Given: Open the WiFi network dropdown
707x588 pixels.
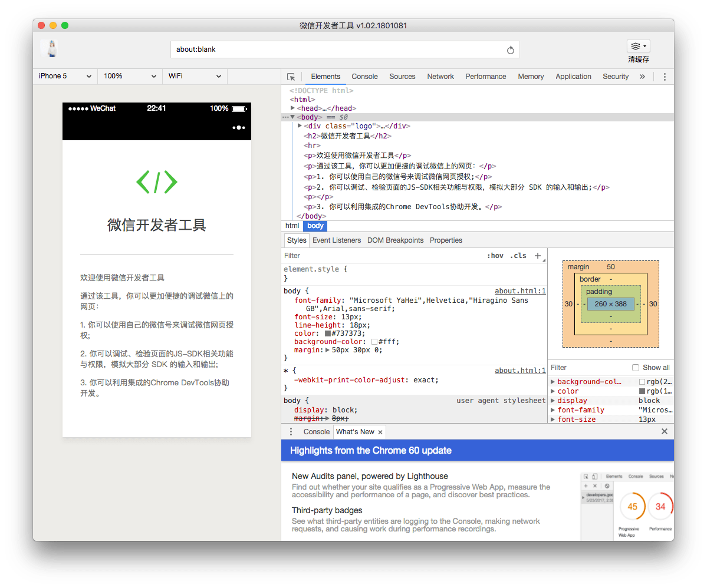Looking at the screenshot, I should [195, 76].
